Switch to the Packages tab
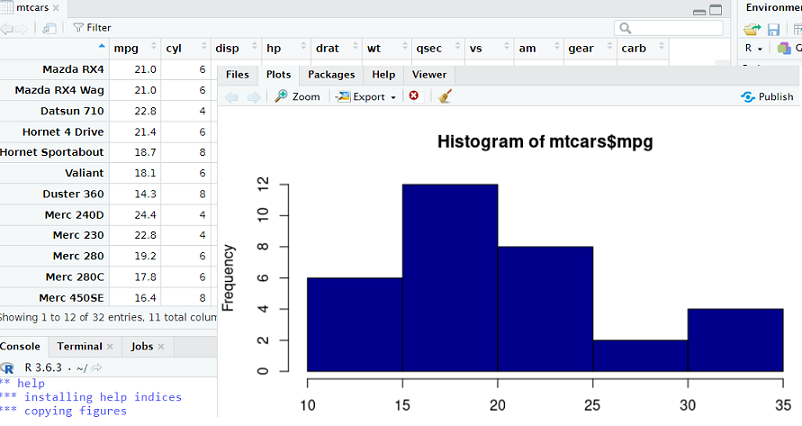This screenshot has width=802, height=426. 331,74
